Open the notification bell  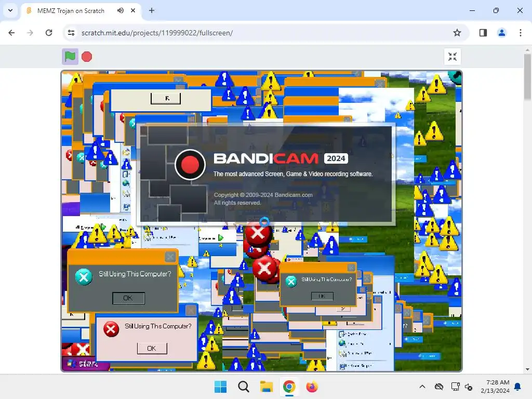tap(518, 387)
